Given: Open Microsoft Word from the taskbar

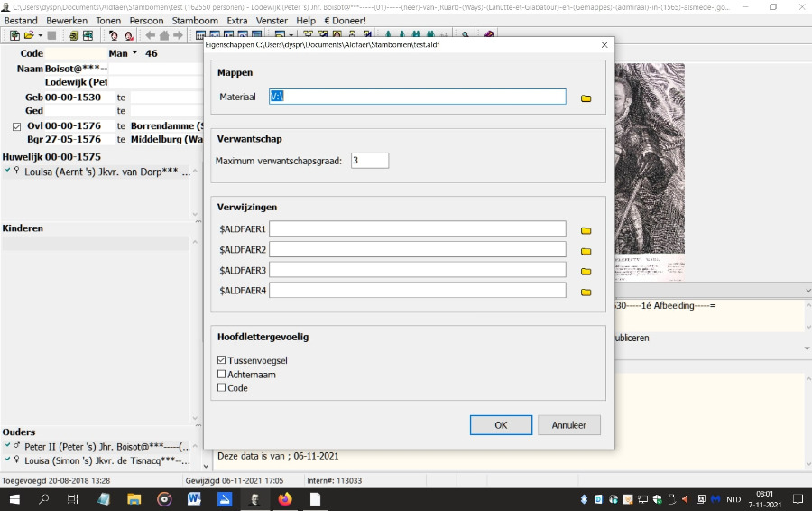Looking at the screenshot, I should (x=194, y=499).
